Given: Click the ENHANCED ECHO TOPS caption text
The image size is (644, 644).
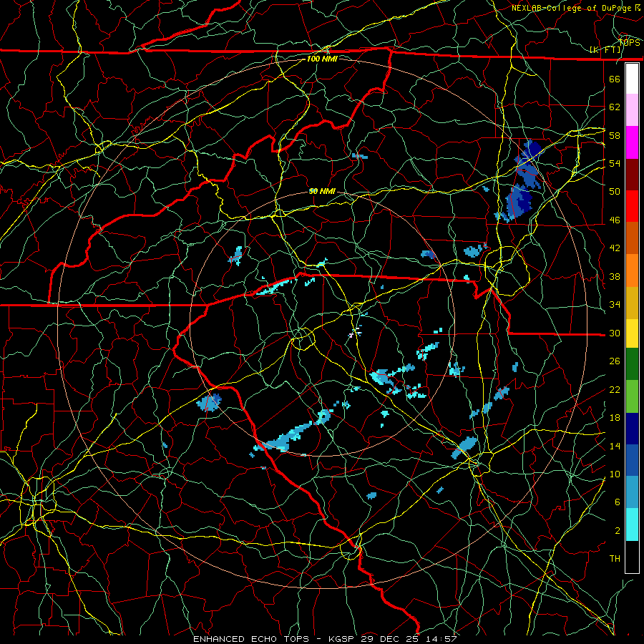Looking at the screenshot, I should pos(326,639).
